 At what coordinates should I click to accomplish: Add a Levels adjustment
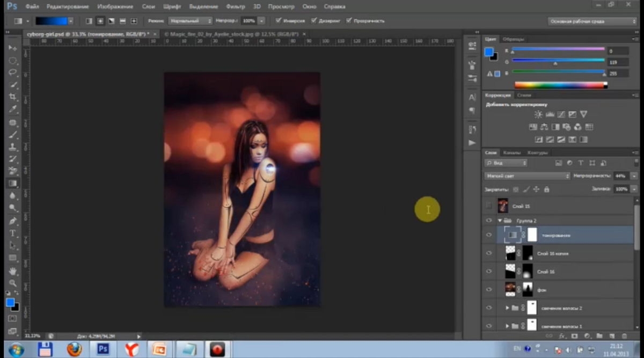[550, 114]
